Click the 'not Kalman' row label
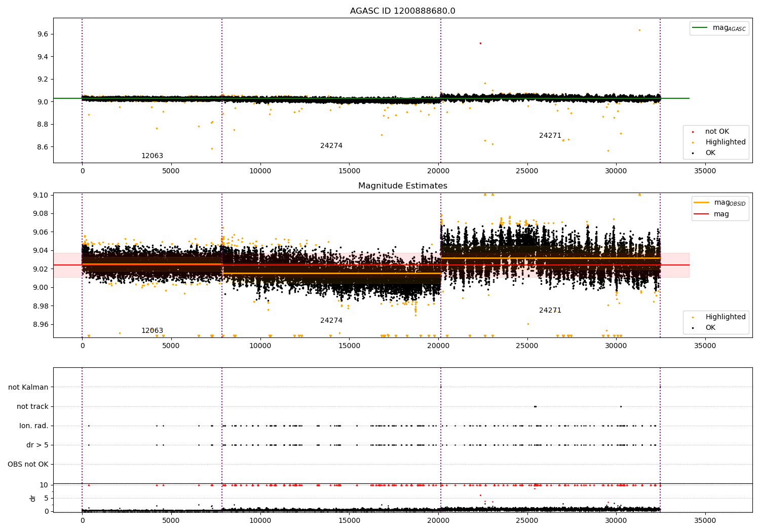The height and width of the screenshot is (532, 760). coord(28,387)
